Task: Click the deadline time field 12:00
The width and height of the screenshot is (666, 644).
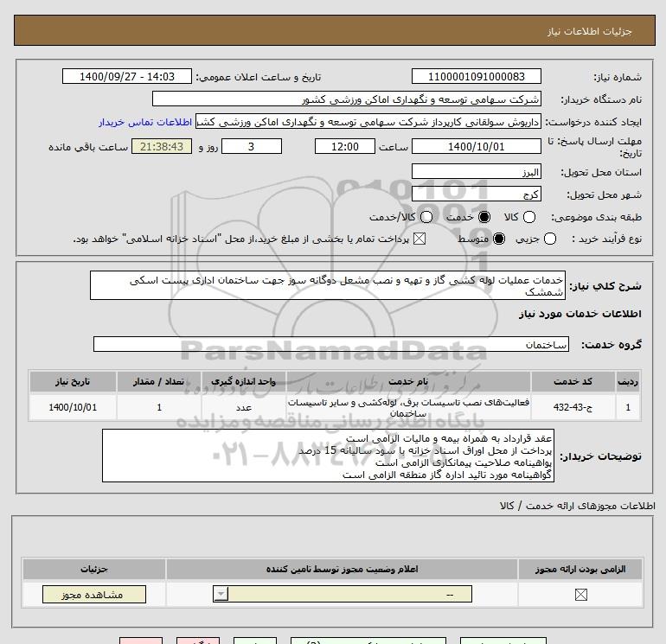Action: (345, 146)
